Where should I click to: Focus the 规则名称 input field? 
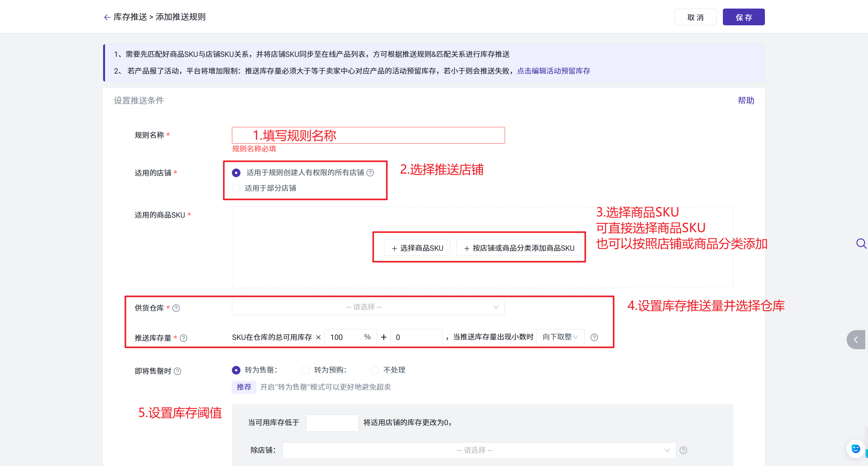[x=368, y=135]
